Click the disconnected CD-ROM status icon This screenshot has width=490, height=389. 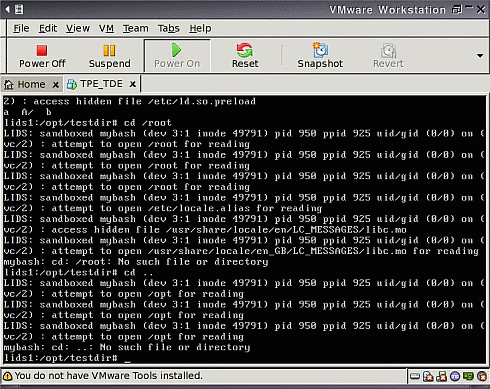pyautogui.click(x=428, y=377)
